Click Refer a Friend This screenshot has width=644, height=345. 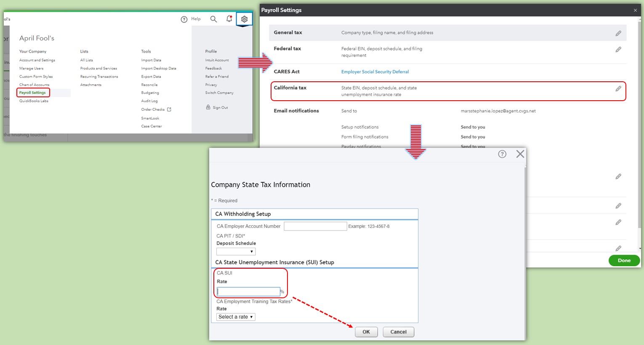pyautogui.click(x=217, y=77)
